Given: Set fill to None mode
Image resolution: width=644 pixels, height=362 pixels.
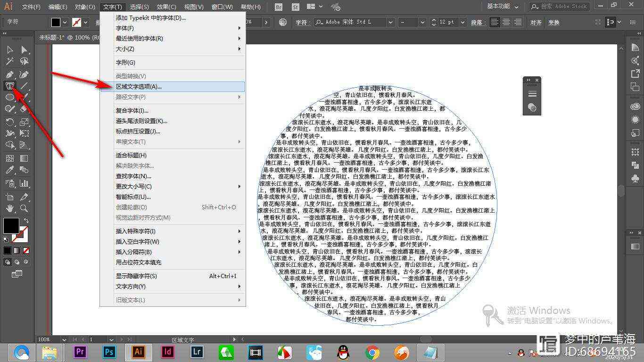Looking at the screenshot, I should click(x=26, y=250).
